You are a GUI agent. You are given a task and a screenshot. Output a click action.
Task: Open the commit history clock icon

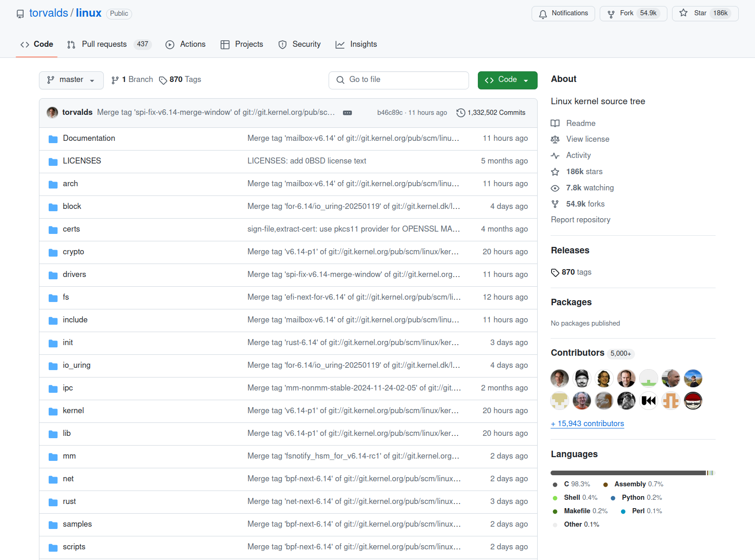pos(460,113)
